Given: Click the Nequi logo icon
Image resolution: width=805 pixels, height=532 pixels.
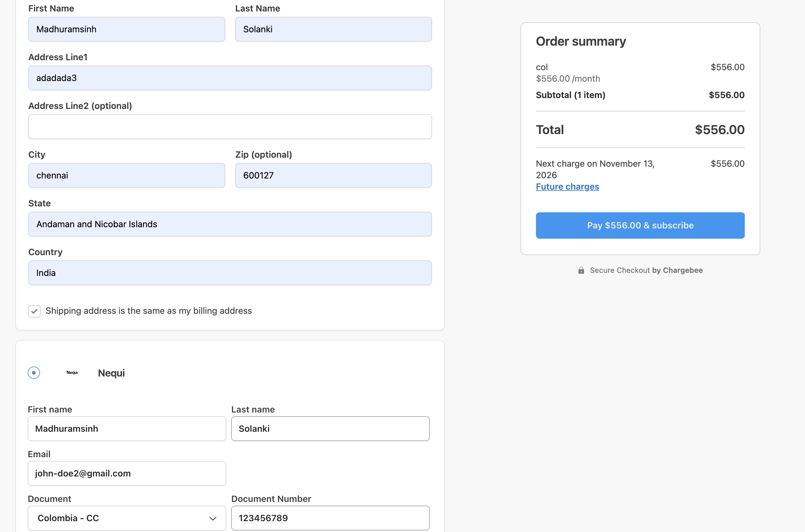Looking at the screenshot, I should pos(72,372).
